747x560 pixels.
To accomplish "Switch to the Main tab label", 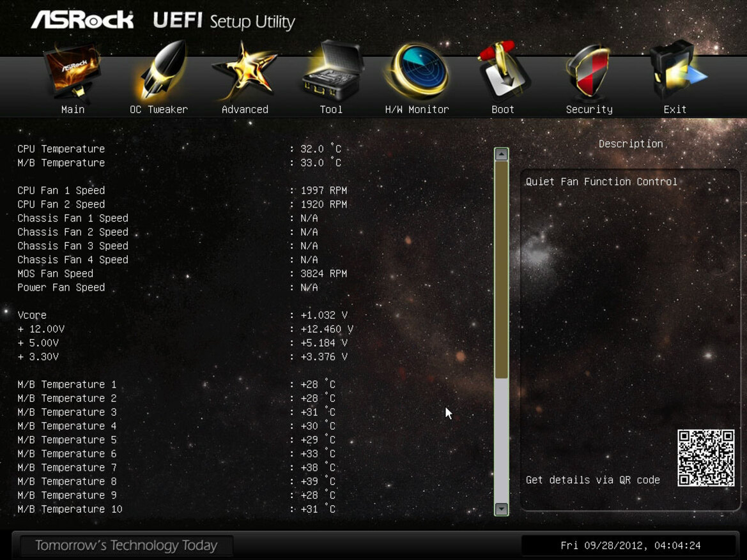I will click(73, 110).
